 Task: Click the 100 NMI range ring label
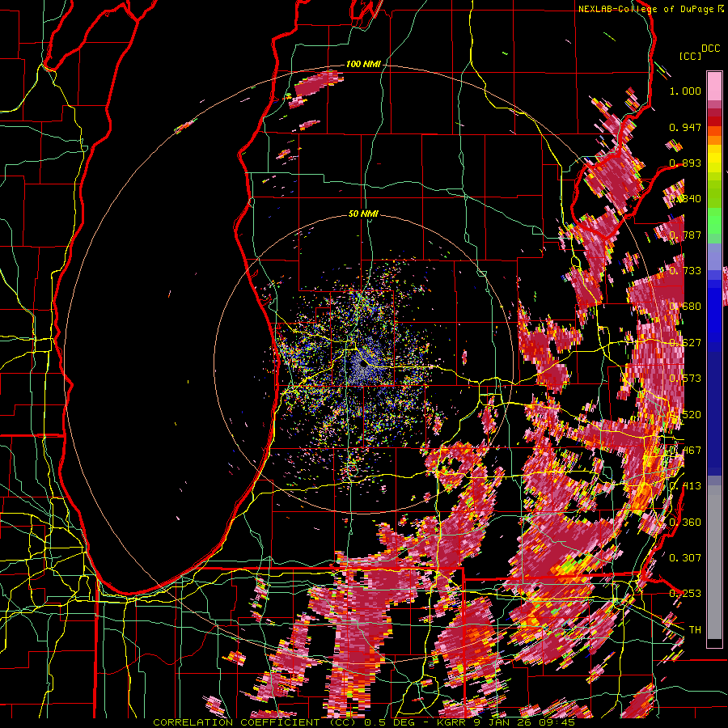pos(362,64)
